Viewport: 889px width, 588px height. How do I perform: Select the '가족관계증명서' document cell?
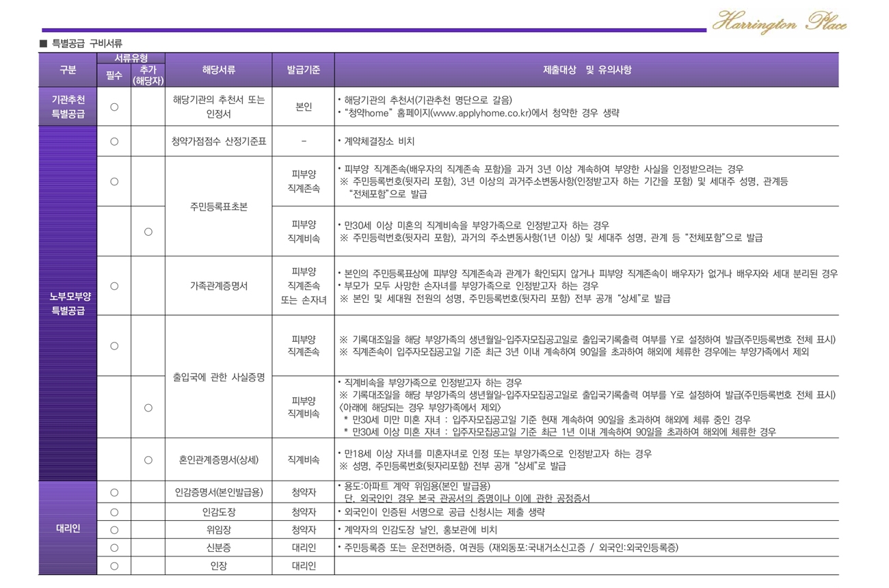219,286
